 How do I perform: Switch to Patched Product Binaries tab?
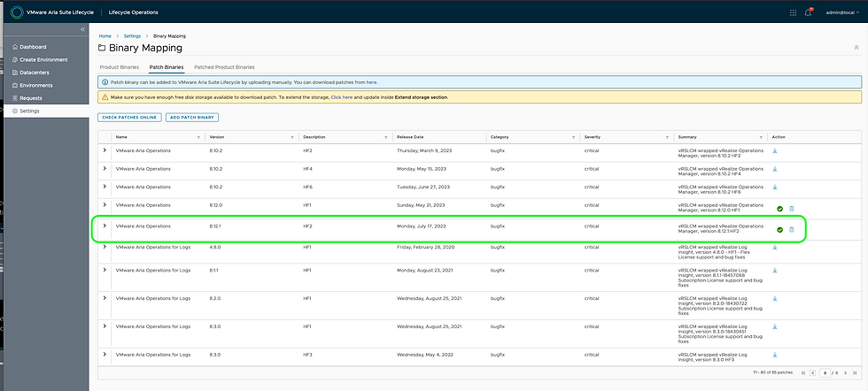tap(224, 67)
